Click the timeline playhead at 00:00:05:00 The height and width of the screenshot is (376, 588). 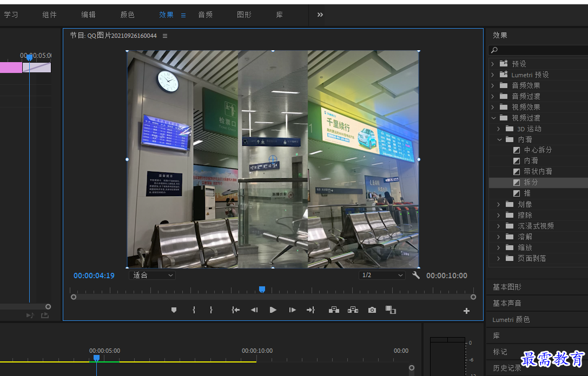tap(96, 358)
